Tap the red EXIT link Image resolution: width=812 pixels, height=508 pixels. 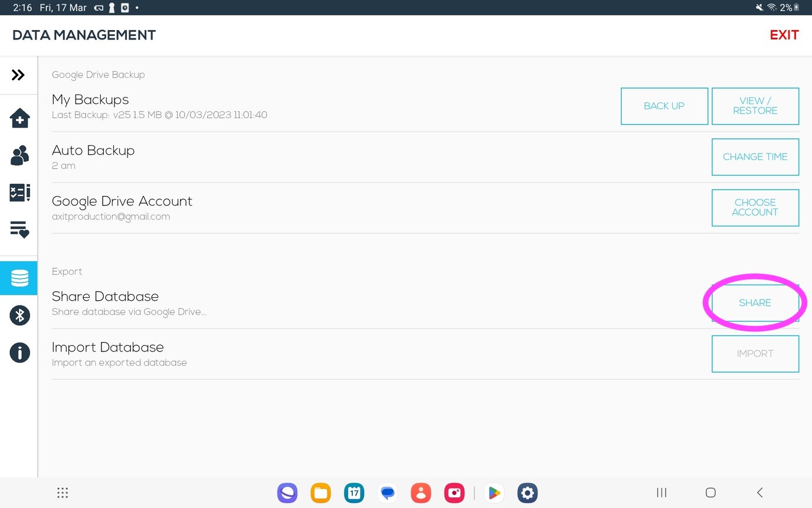pyautogui.click(x=784, y=35)
